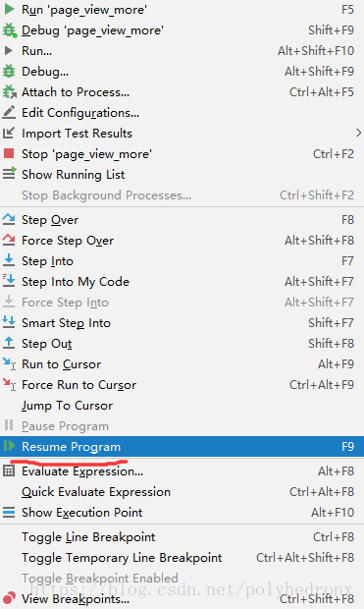The height and width of the screenshot is (609, 364).
Task: Select Resume Program menu entry
Action: pos(182,447)
